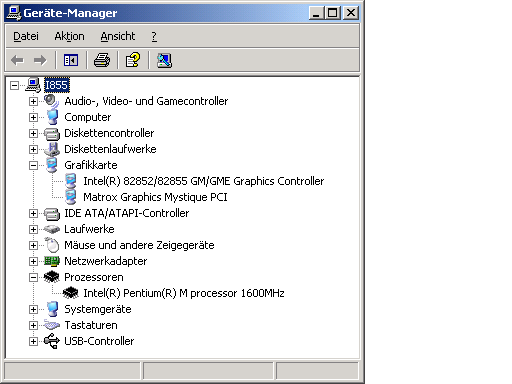Select the Grafikkarte label
The width and height of the screenshot is (512, 384).
[x=91, y=165]
